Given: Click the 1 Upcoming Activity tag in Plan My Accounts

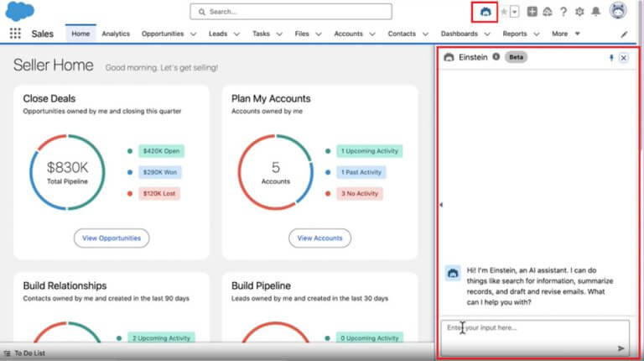Looking at the screenshot, I should 370,151.
